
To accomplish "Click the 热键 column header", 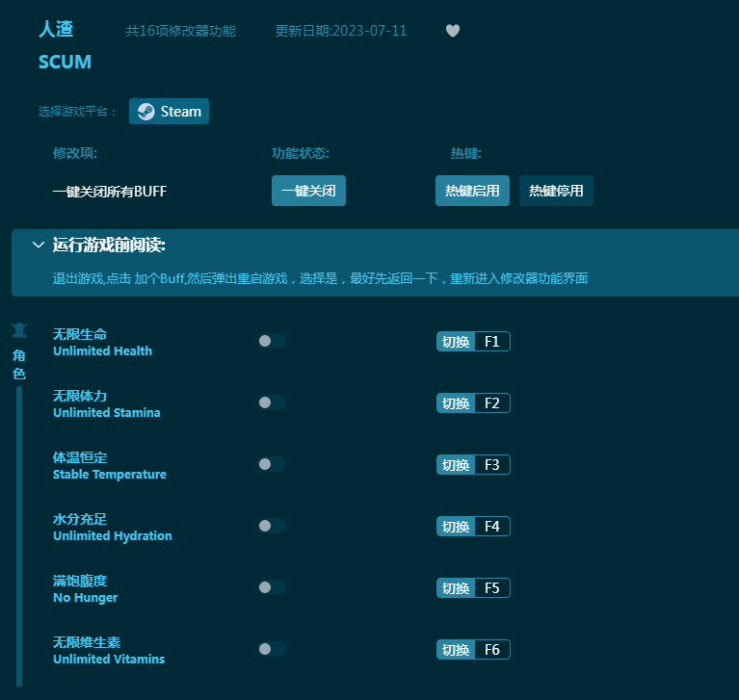I will 465,153.
